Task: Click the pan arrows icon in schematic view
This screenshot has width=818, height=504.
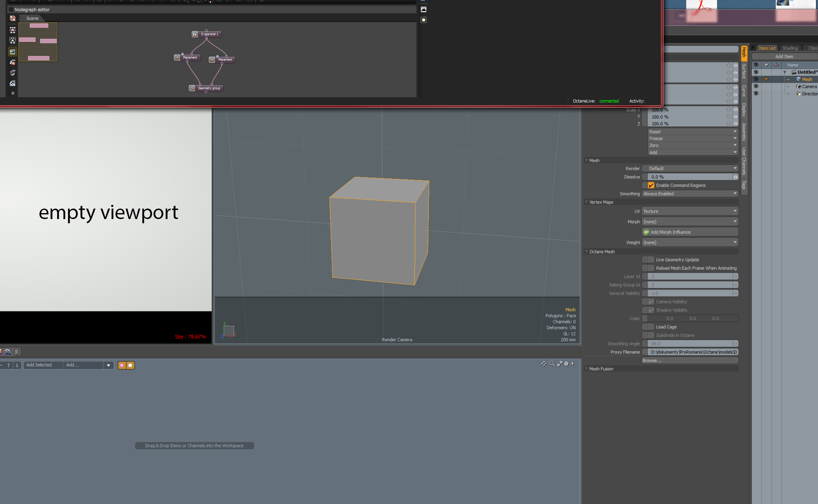Action: 544,364
